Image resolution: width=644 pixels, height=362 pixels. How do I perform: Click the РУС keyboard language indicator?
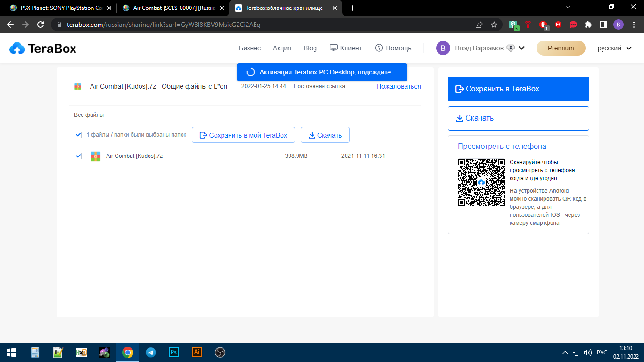tap(602, 352)
